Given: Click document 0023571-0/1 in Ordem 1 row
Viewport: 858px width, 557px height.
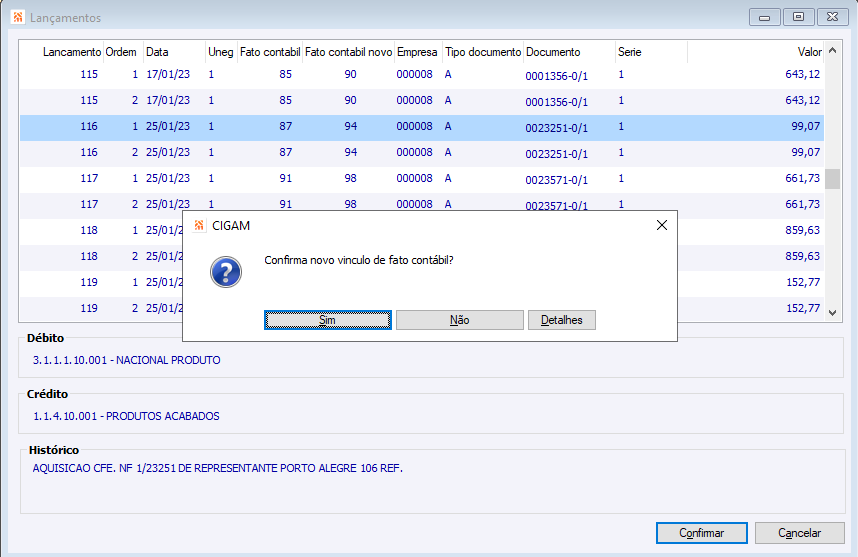Looking at the screenshot, I should (556, 180).
